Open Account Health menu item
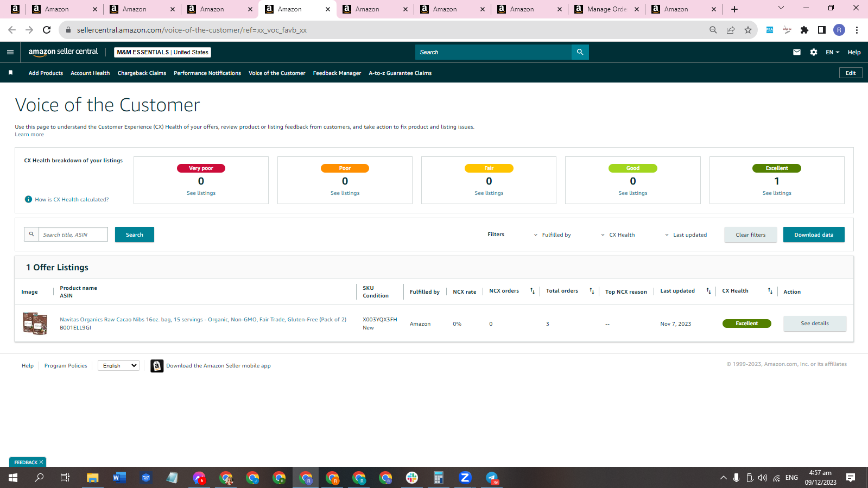 click(90, 73)
